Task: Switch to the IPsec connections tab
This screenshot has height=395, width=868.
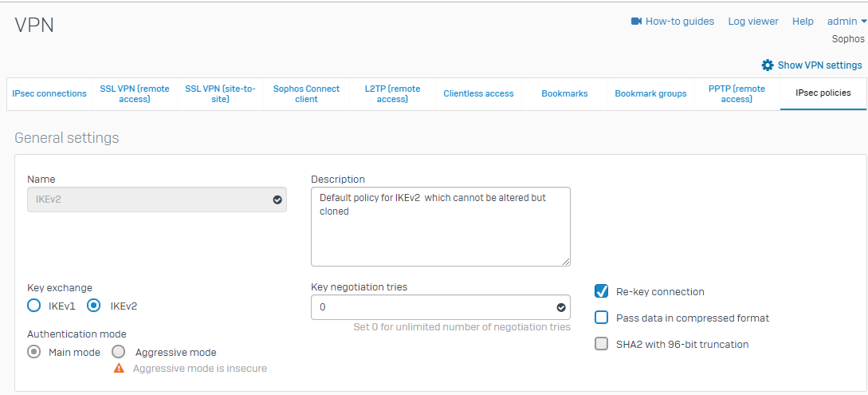Action: click(x=49, y=94)
